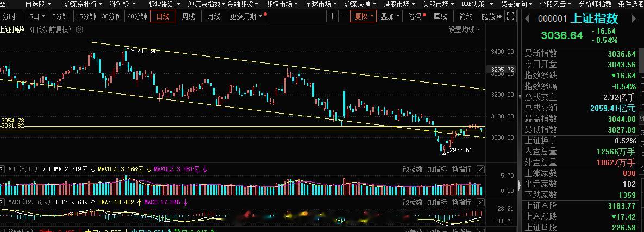Image resolution: width=644 pixels, height=232 pixels.
Task: Switch to 15分钟 period tab
Action: tap(86, 16)
